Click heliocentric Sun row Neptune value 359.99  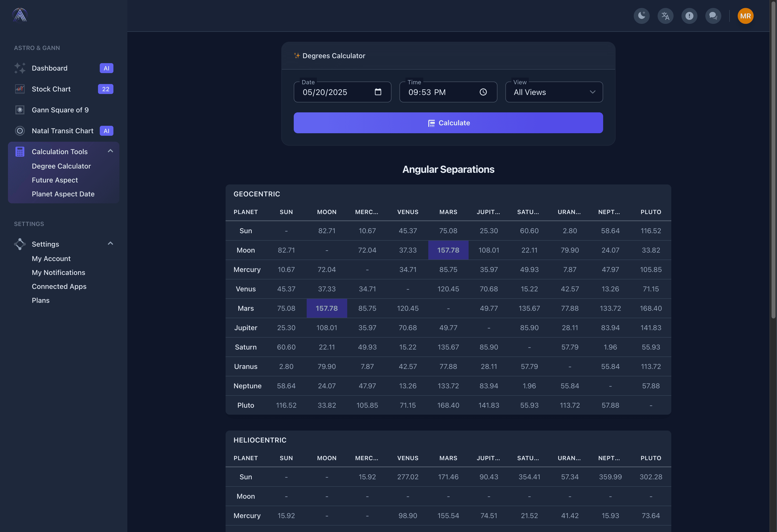(610, 477)
